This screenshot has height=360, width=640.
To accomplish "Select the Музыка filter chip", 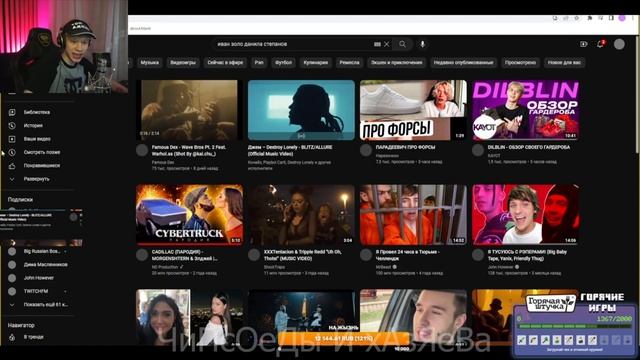I will pyautogui.click(x=149, y=63).
